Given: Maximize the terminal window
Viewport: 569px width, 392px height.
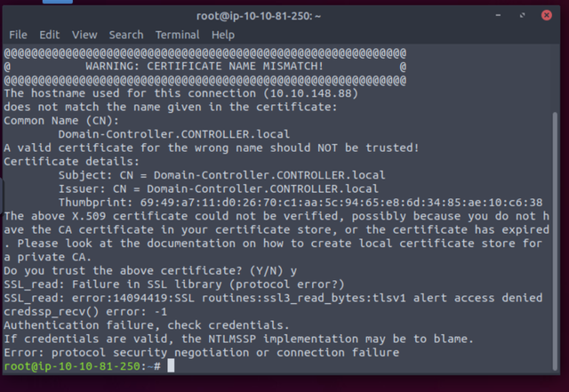Looking at the screenshot, I should (522, 15).
